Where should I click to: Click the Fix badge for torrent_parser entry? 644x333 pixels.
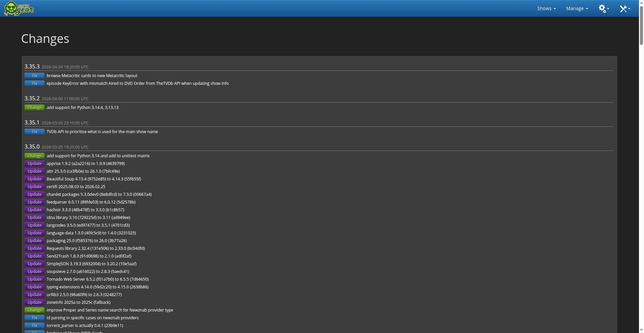(x=35, y=326)
